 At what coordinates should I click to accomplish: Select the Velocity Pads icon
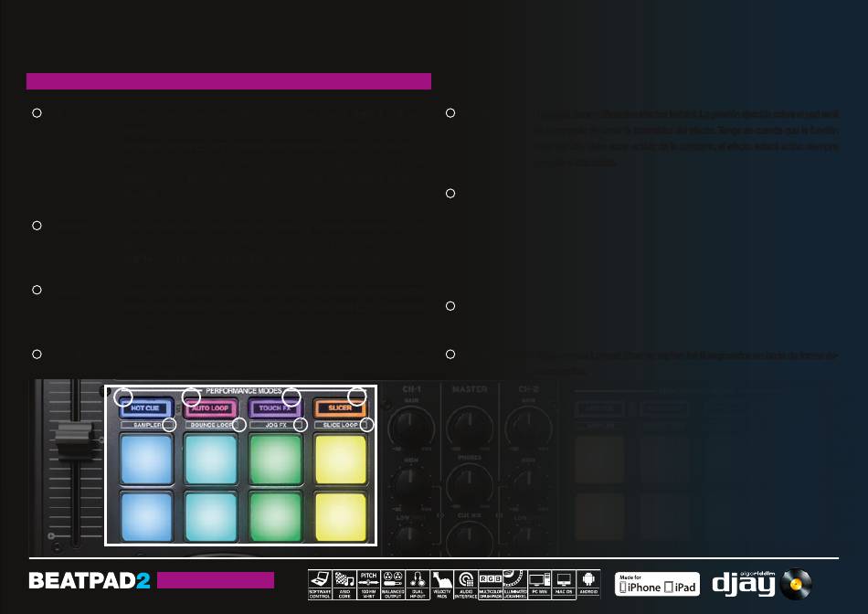coord(441,585)
